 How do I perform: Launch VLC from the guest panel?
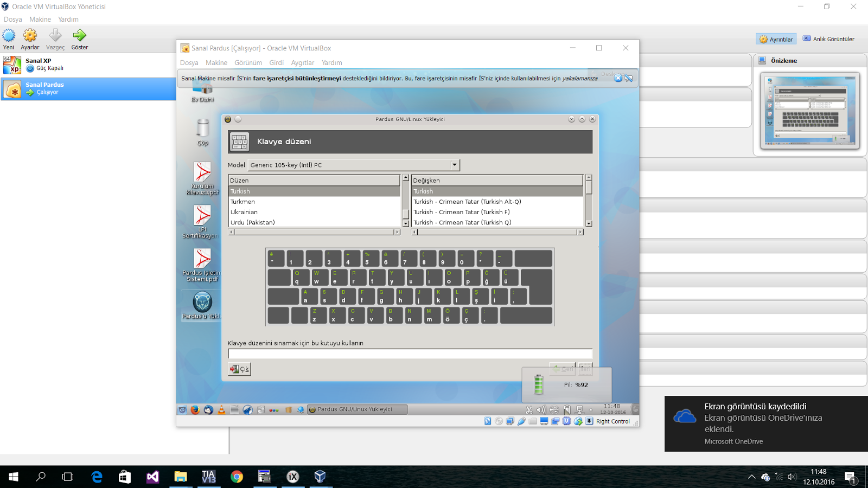[221, 410]
